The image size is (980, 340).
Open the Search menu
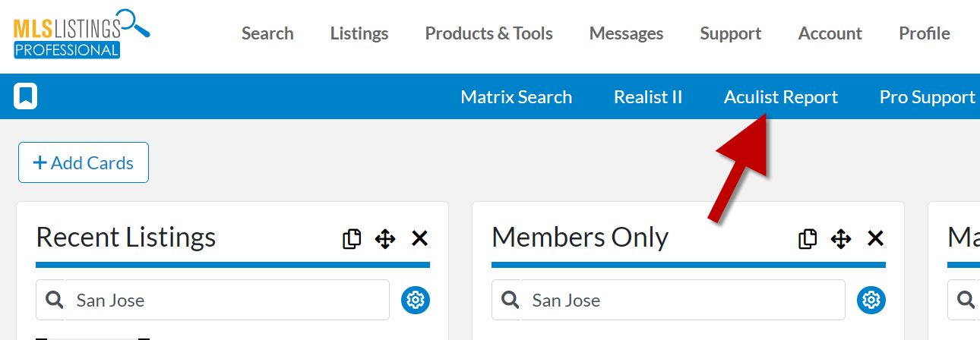[267, 33]
